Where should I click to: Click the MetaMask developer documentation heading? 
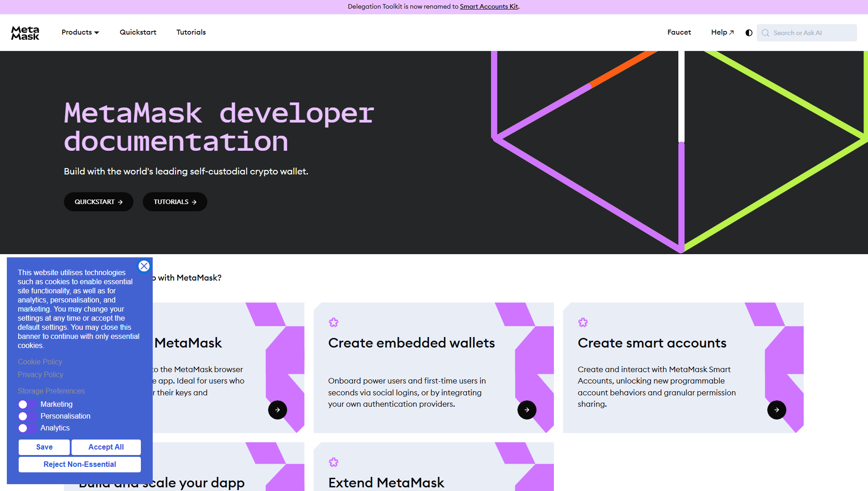click(x=219, y=127)
